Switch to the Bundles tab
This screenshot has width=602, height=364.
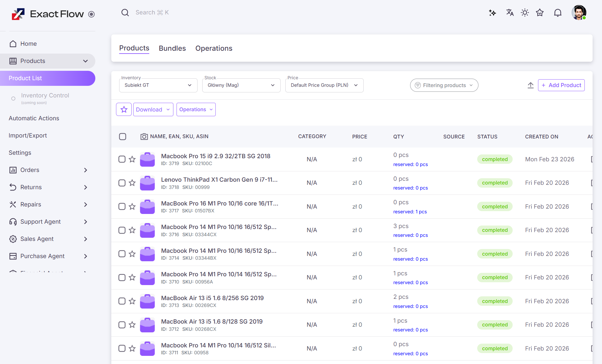[172, 48]
